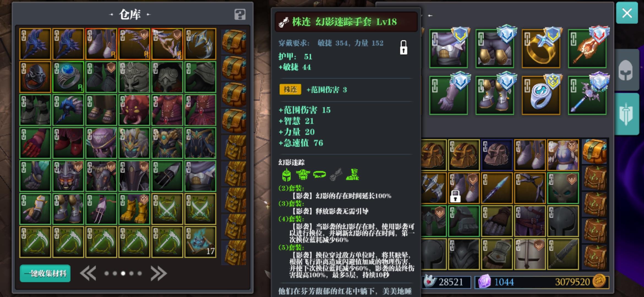Select the equipped purple gloves slot
Image resolution: width=644 pixels, height=297 pixels.
point(448,95)
